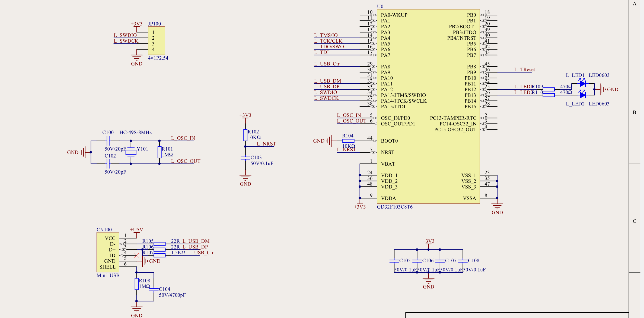
Task: Click the JP100 header component
Action: [x=156, y=41]
